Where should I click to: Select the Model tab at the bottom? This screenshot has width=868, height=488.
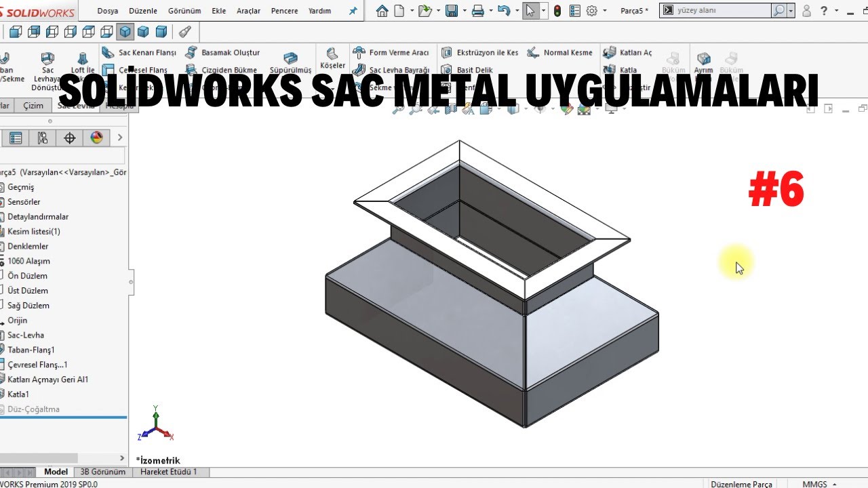pos(56,472)
